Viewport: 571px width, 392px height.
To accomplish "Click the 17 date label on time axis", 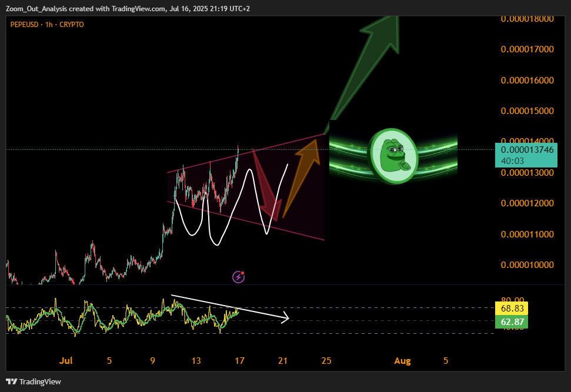I will tap(239, 361).
